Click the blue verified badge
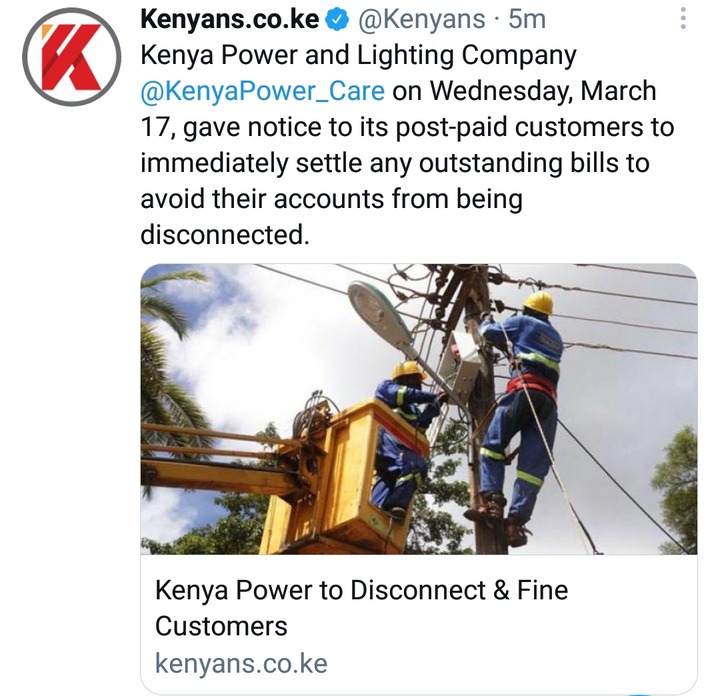This screenshot has height=696, width=720. pos(338,20)
